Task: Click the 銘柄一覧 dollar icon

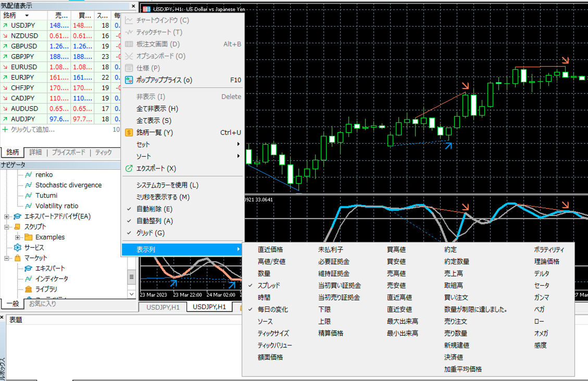Action: 130,133
